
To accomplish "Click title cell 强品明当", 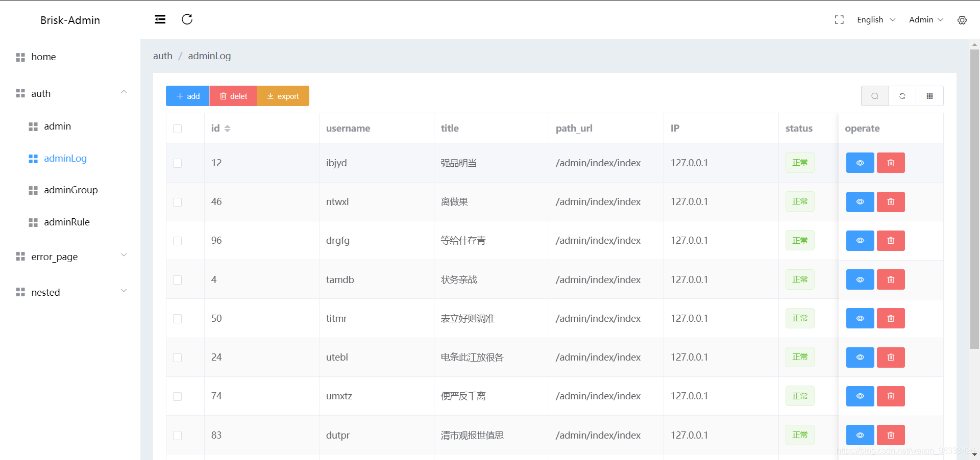I will pyautogui.click(x=459, y=163).
